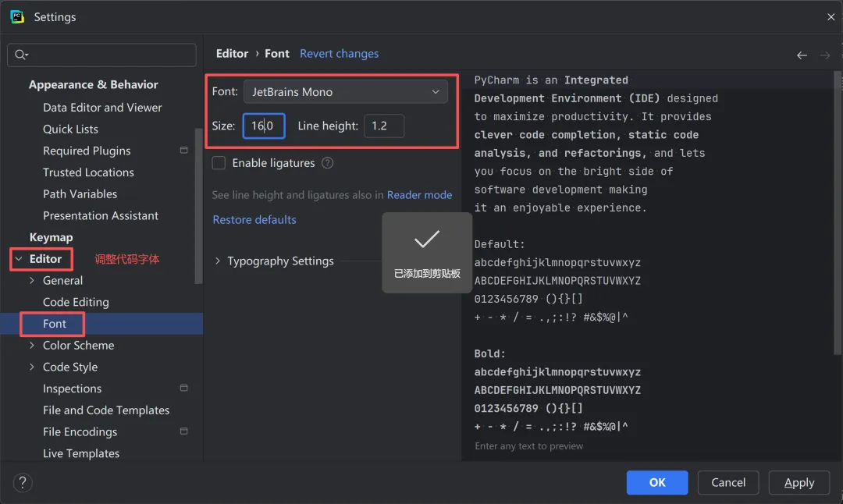Open Live Templates settings
This screenshot has height=504, width=843.
(x=81, y=453)
